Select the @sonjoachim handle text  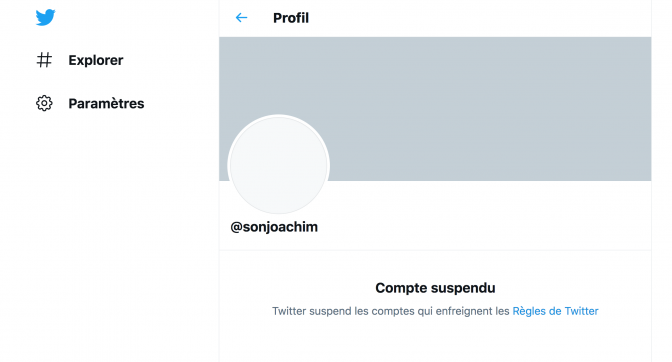coord(274,227)
